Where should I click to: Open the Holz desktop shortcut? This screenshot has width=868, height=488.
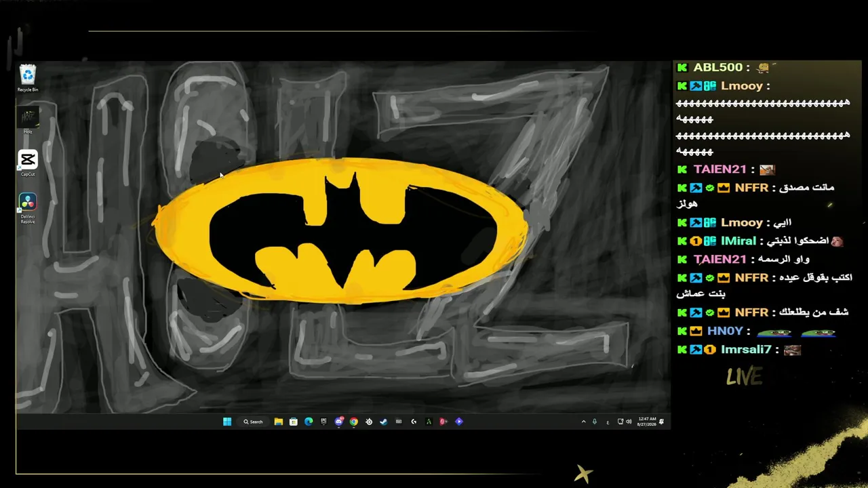(27, 121)
